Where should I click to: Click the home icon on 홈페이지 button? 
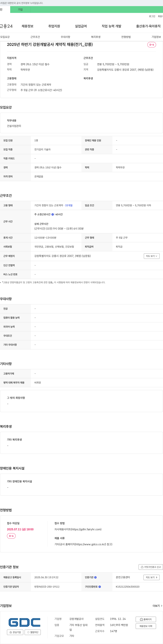coord(141,619)
